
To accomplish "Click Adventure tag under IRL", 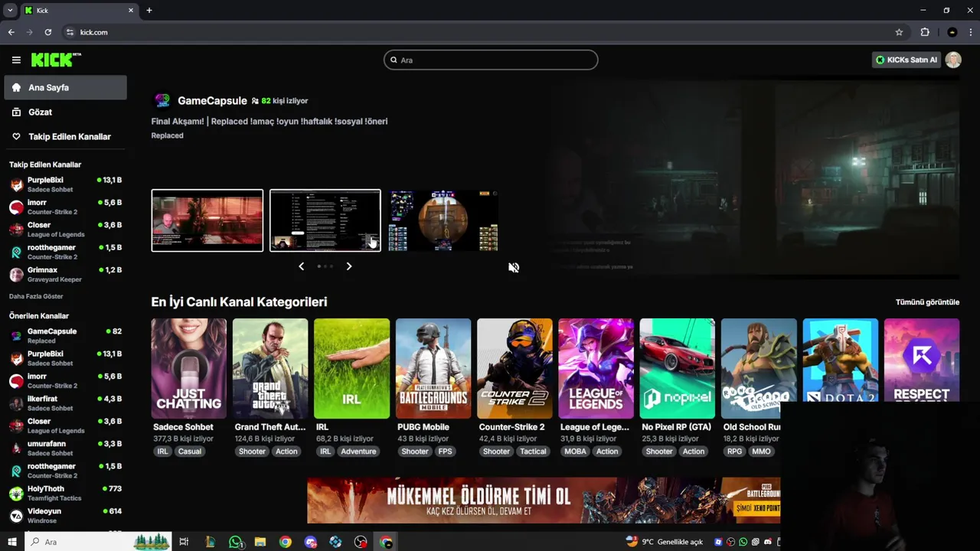I will point(358,452).
